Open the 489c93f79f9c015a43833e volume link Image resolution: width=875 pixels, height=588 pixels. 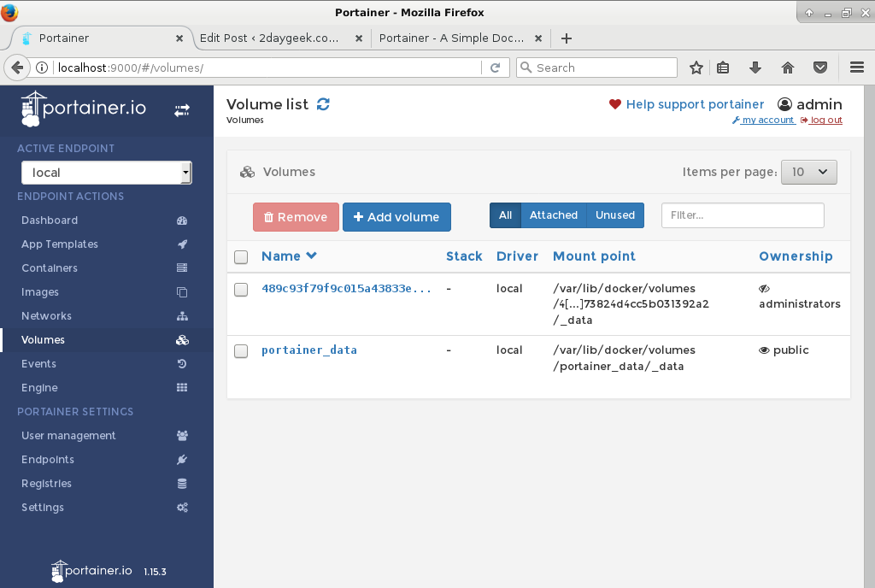pyautogui.click(x=346, y=288)
